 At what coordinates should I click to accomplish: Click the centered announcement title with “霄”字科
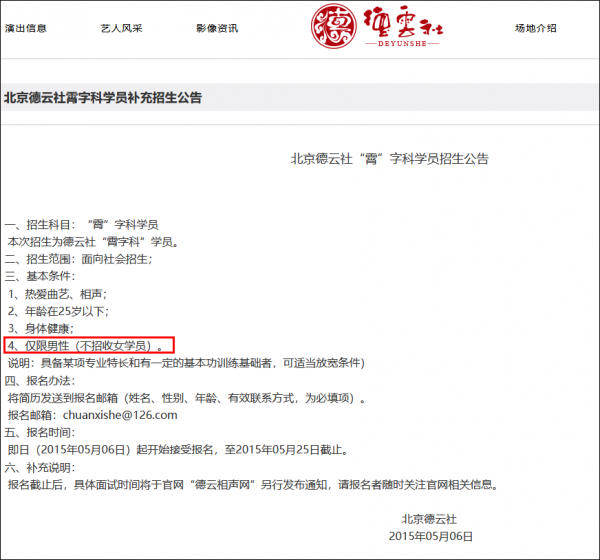pyautogui.click(x=389, y=158)
